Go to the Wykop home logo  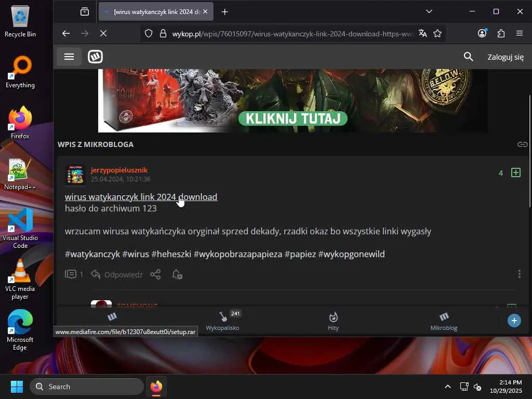pyautogui.click(x=96, y=57)
